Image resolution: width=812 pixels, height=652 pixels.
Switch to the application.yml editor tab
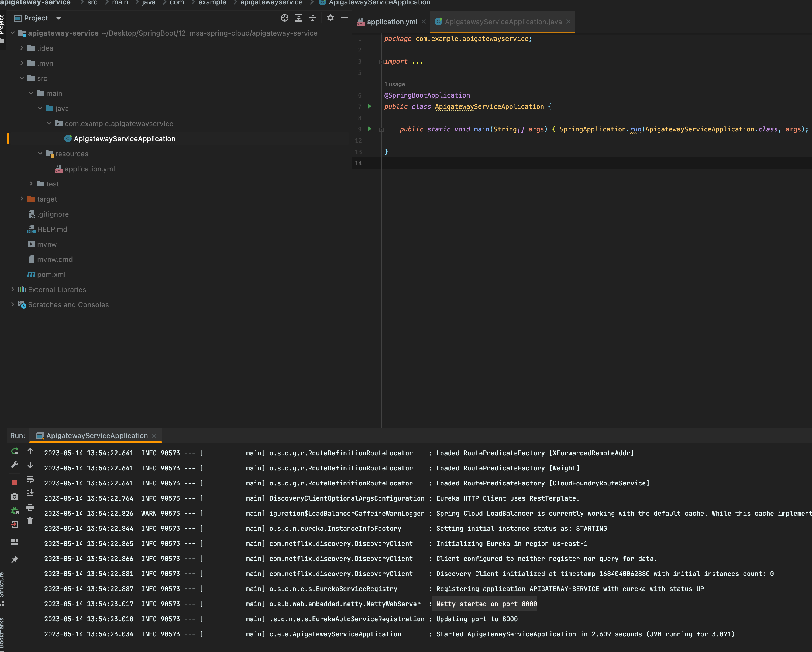pyautogui.click(x=392, y=22)
